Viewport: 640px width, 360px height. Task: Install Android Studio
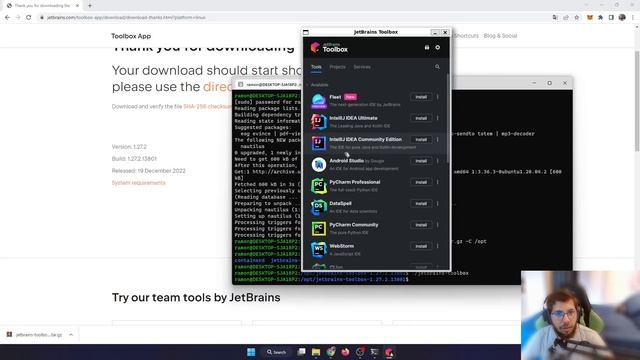(421, 161)
